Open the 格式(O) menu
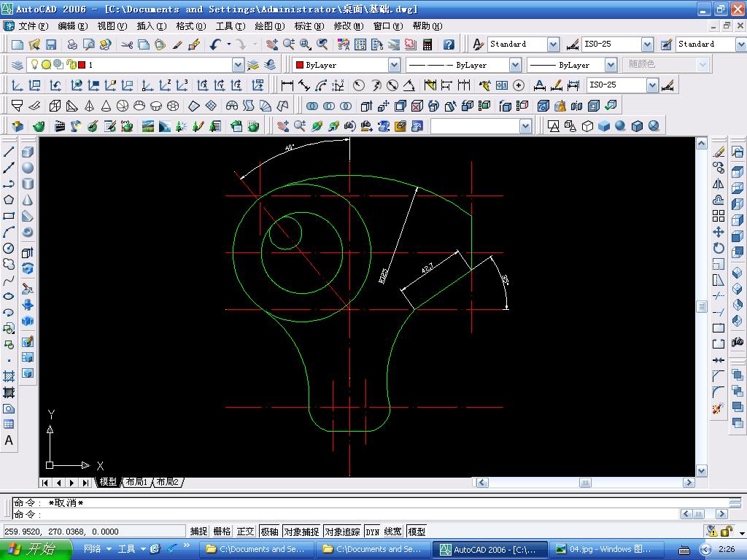 (x=191, y=26)
